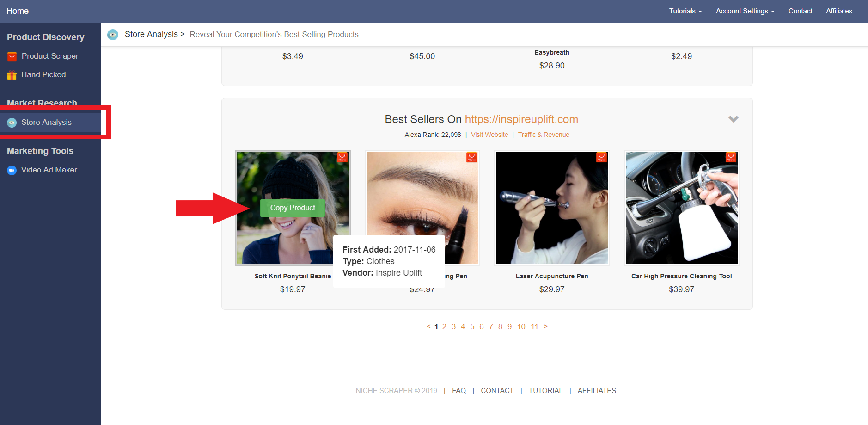Viewport: 868px width, 425px height.
Task: Click the Hand Picked gift icon
Action: pos(12,75)
